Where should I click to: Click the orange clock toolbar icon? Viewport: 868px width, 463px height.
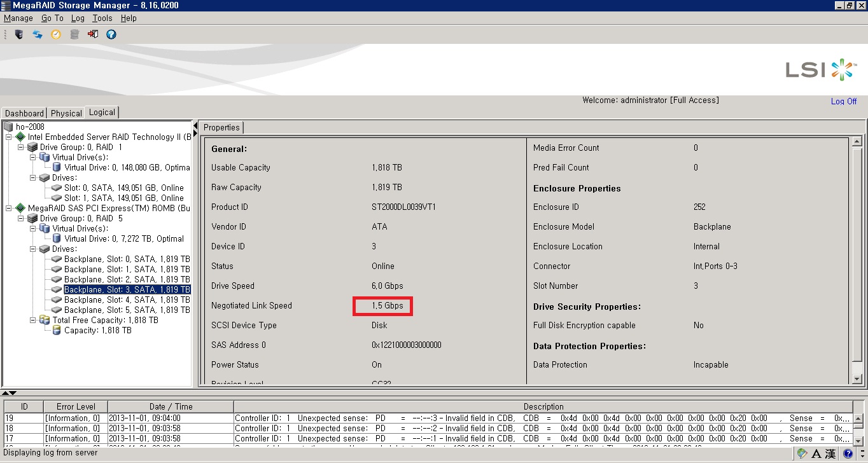tap(56, 34)
